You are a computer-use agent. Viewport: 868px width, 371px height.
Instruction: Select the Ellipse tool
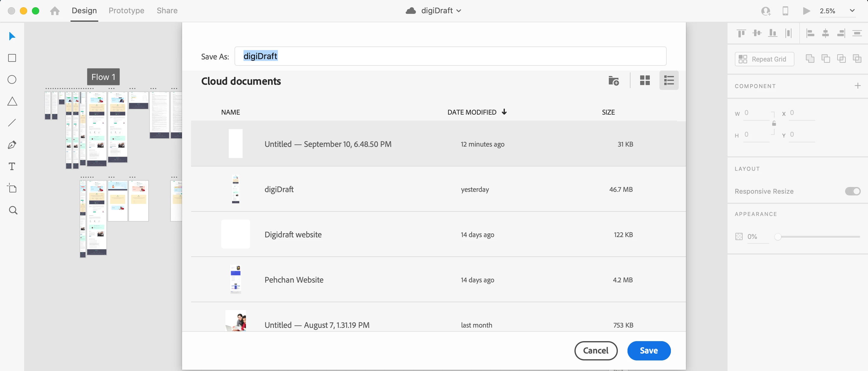12,80
